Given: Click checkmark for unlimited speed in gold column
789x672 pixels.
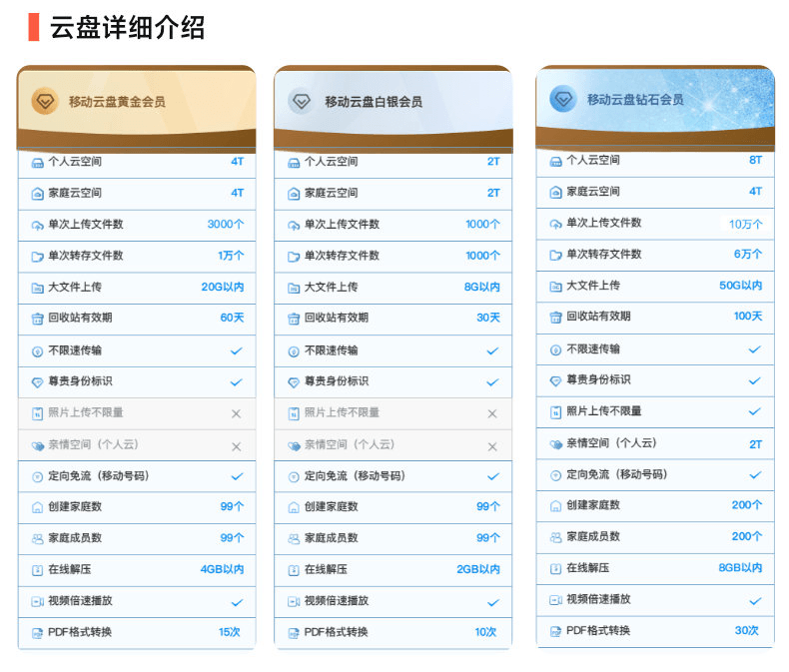Looking at the screenshot, I should (237, 350).
